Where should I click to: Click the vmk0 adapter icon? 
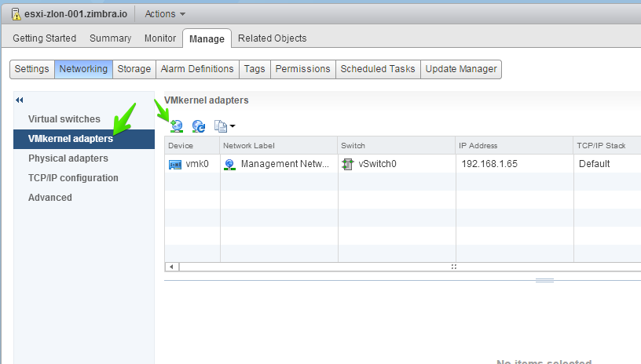click(x=175, y=165)
